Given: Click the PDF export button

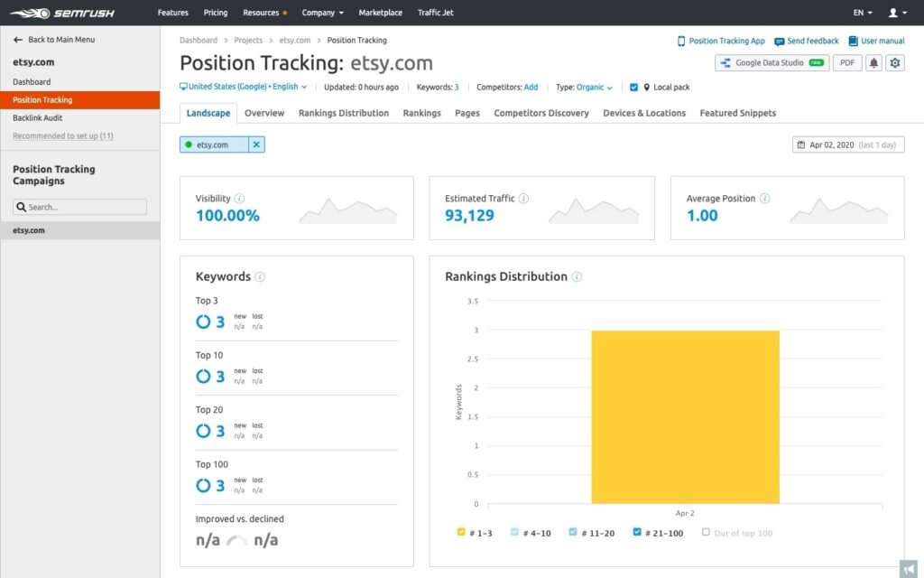Looking at the screenshot, I should (847, 62).
